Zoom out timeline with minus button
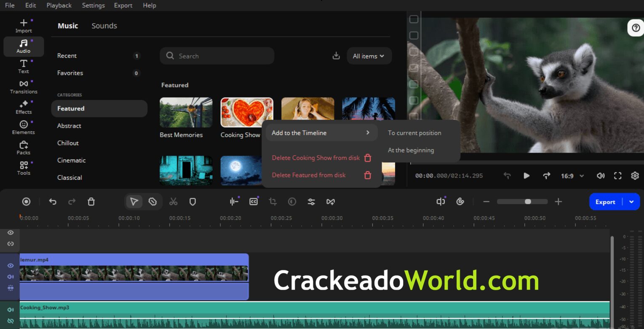 tap(486, 202)
